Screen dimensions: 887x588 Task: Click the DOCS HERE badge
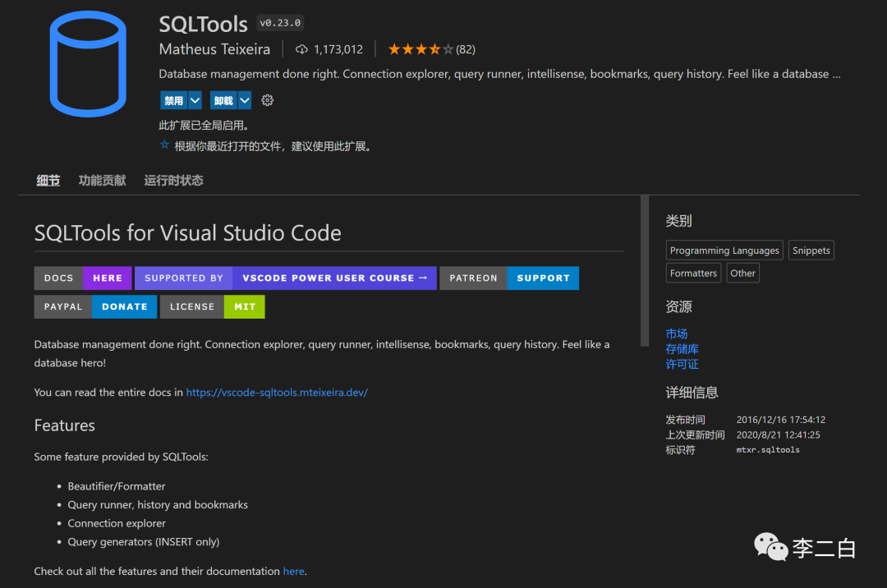pyautogui.click(x=83, y=278)
